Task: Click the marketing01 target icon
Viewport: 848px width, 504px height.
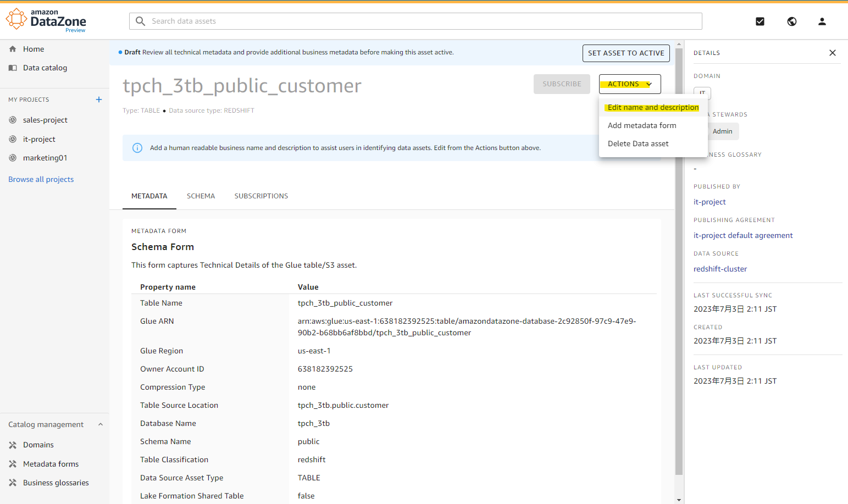Action: [x=13, y=158]
